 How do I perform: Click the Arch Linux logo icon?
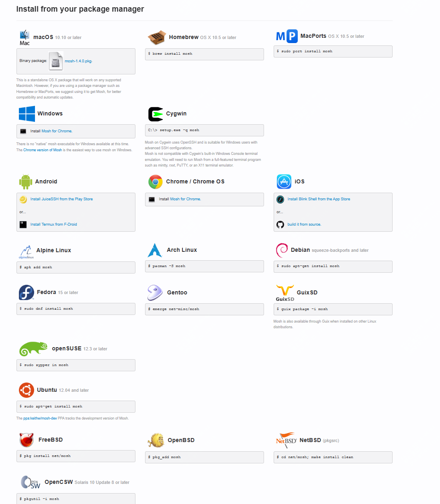tap(155, 250)
